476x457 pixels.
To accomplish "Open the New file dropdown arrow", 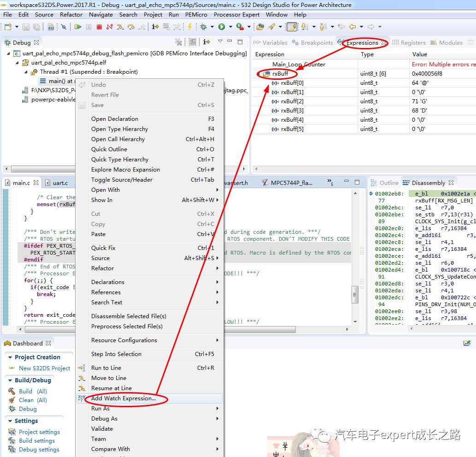I will [17, 27].
